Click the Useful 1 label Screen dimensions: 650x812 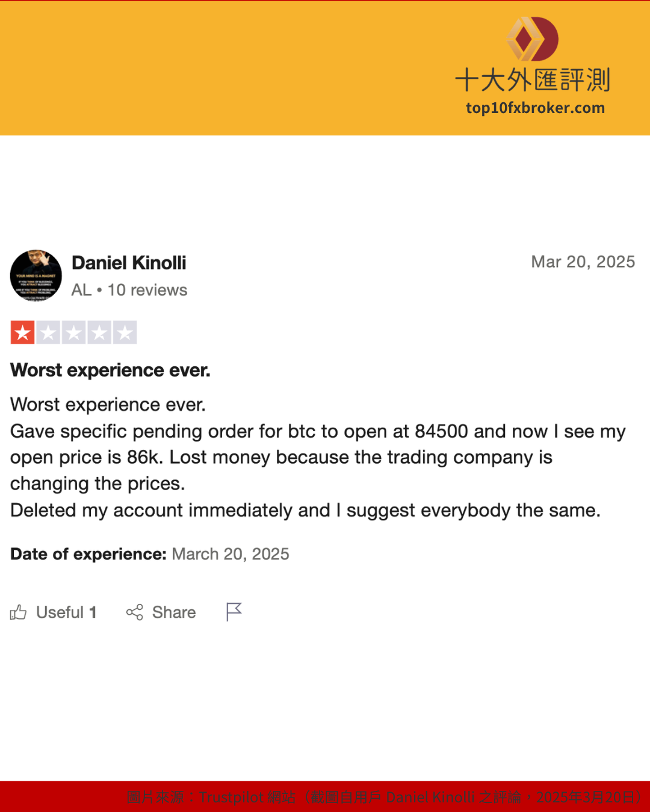coord(66,612)
